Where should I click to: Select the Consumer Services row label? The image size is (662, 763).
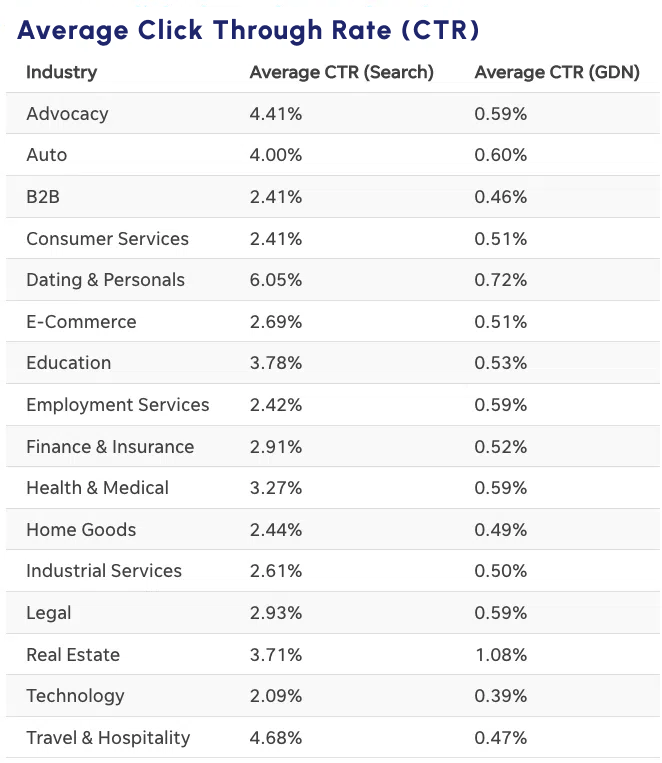107,239
